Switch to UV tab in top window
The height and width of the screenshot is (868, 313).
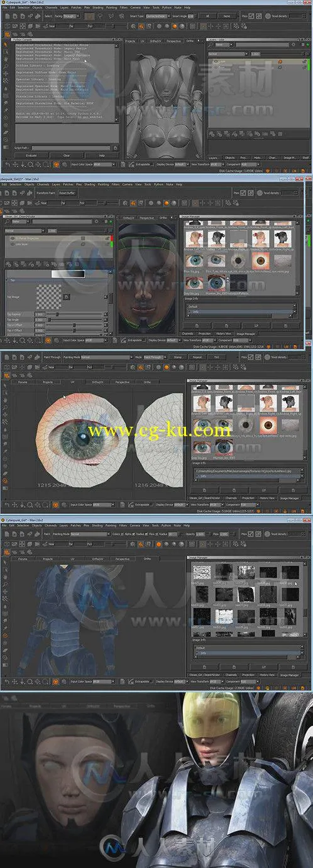pyautogui.click(x=142, y=40)
